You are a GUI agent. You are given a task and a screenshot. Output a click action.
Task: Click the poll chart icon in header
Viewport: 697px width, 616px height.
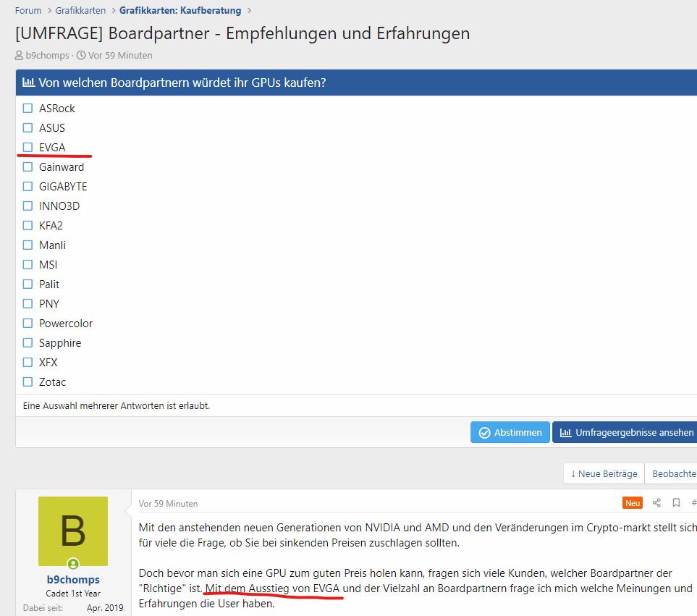tap(28, 83)
